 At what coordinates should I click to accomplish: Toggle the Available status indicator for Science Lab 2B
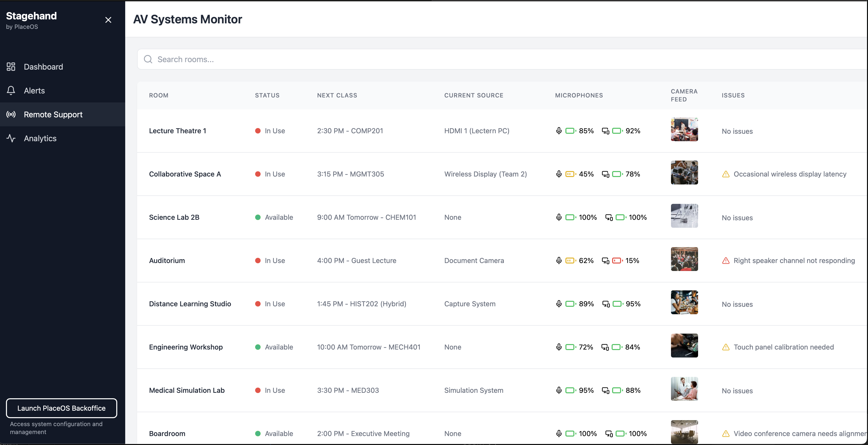258,218
